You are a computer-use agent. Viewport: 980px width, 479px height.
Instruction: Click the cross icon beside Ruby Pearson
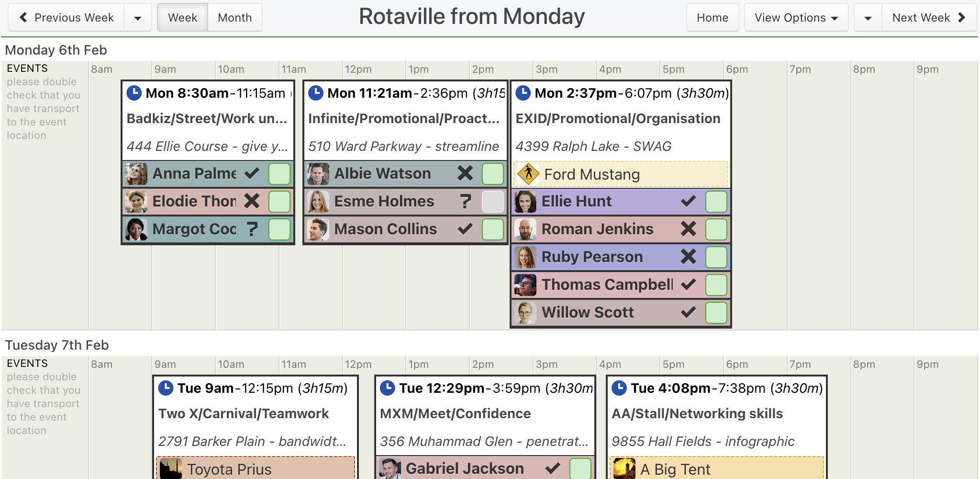click(688, 257)
